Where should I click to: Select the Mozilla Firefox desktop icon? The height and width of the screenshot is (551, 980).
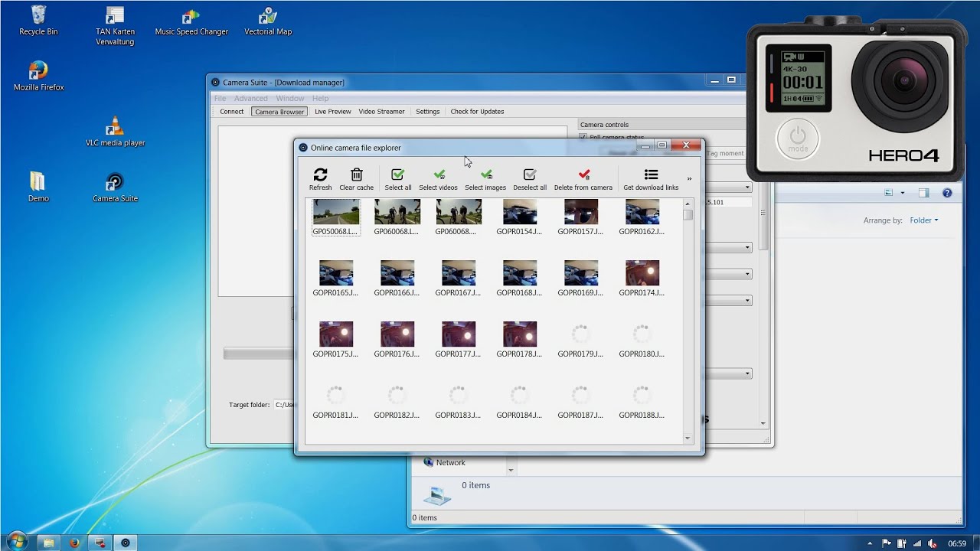tap(38, 77)
